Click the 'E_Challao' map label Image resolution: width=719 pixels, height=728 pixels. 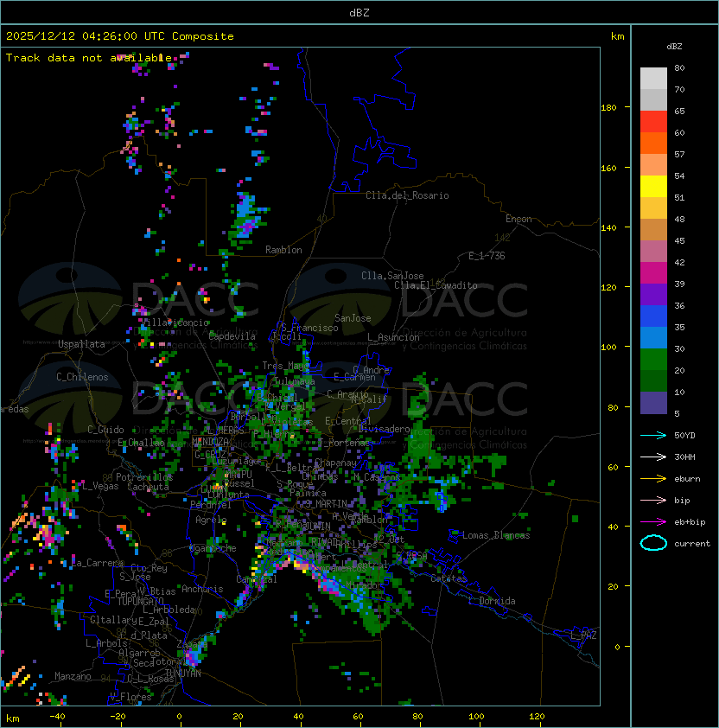[x=141, y=443]
